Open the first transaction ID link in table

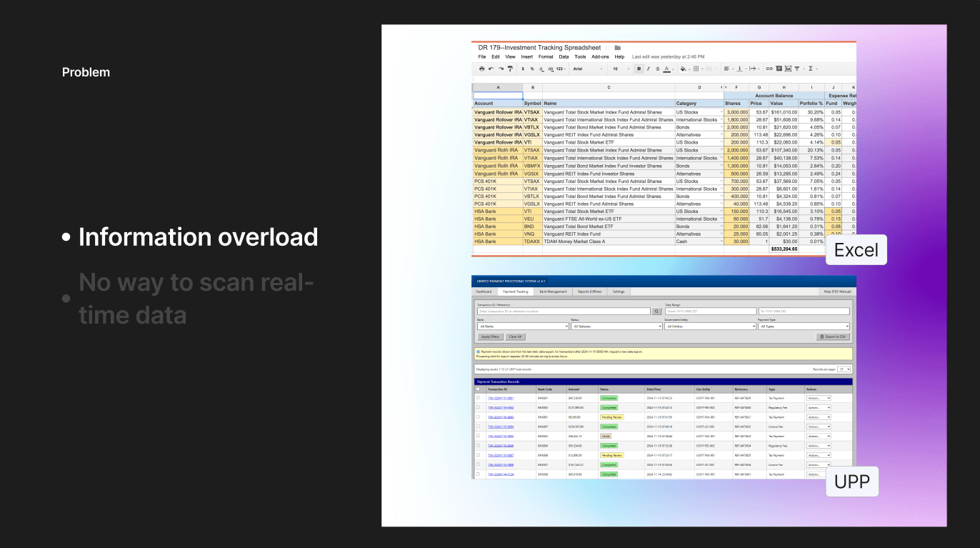tap(500, 398)
